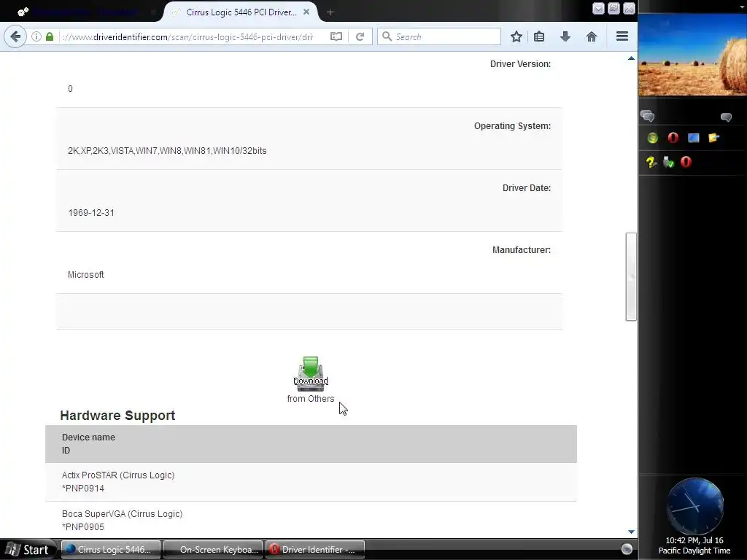This screenshot has height=560, width=747.
Task: Select the operating system list '2K,XP,2K3,VISTA...'
Action: pos(167,151)
